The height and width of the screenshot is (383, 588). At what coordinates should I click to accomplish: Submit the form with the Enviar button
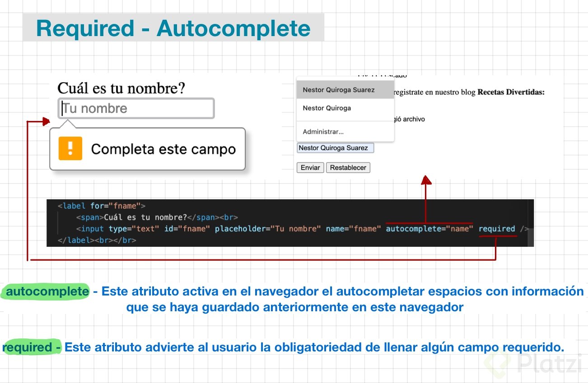pos(310,168)
